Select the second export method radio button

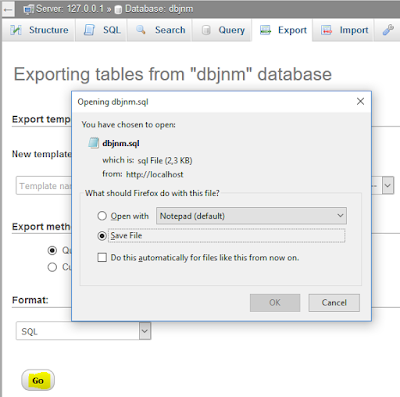click(52, 267)
